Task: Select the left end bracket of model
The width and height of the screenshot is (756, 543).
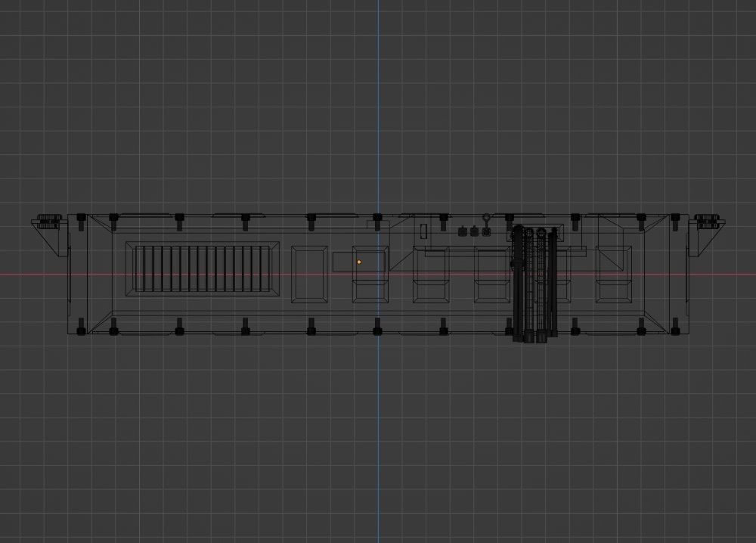Action: [49, 234]
